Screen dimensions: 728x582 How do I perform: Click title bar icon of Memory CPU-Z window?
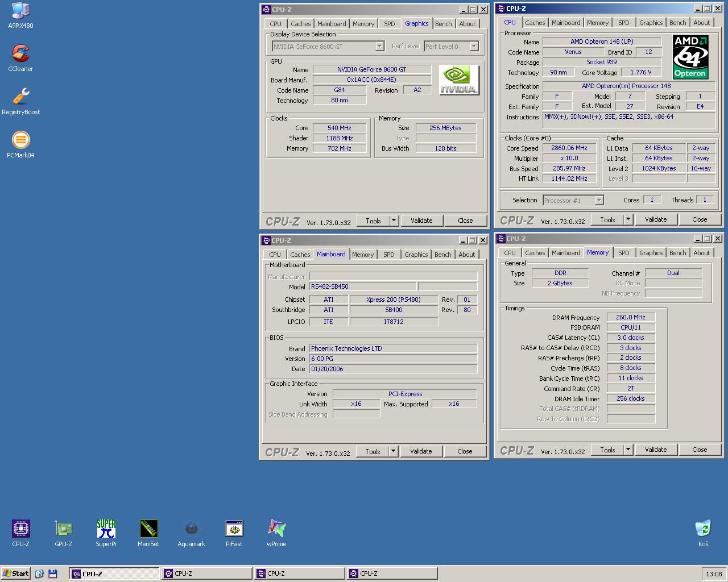[500, 238]
